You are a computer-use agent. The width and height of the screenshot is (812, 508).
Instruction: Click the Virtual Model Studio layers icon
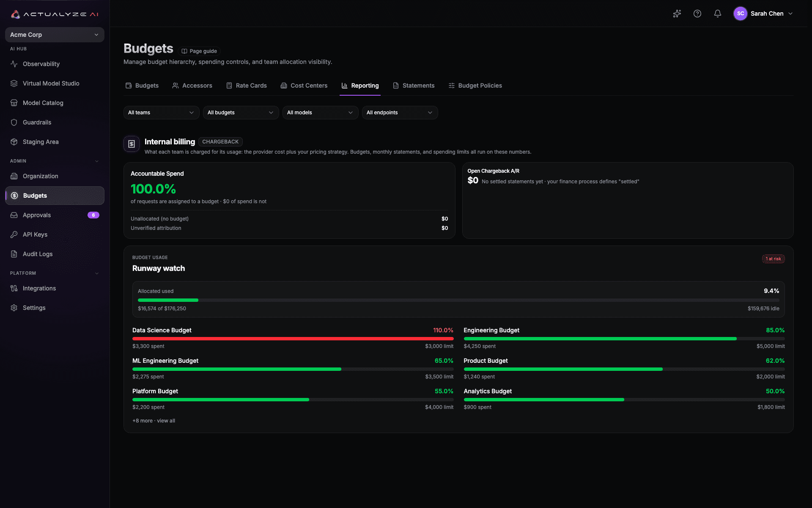[x=14, y=83]
